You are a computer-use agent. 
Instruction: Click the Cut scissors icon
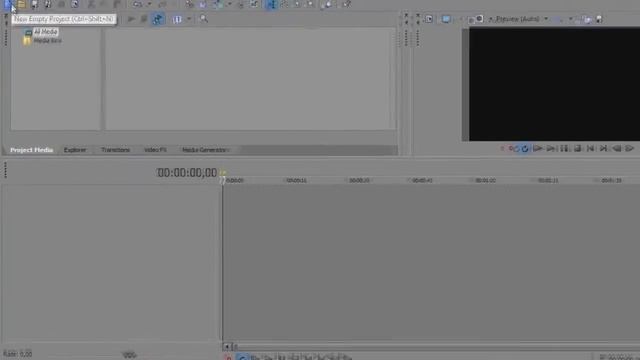[91, 4]
